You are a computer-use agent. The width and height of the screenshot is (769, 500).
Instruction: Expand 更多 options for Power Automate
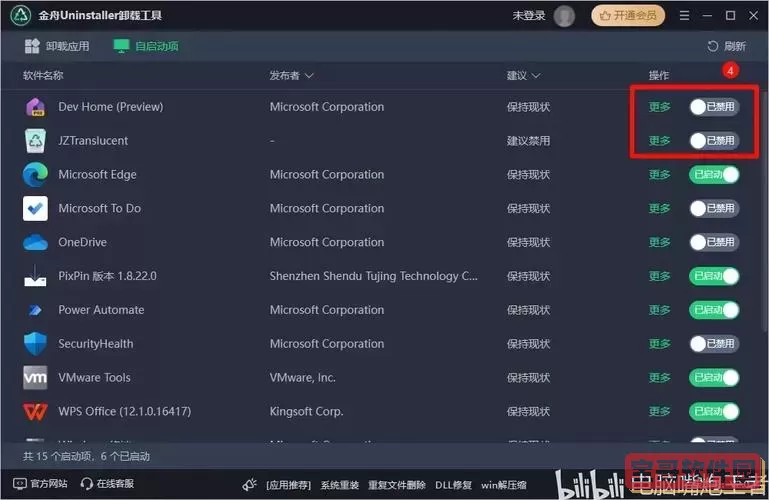tap(660, 310)
